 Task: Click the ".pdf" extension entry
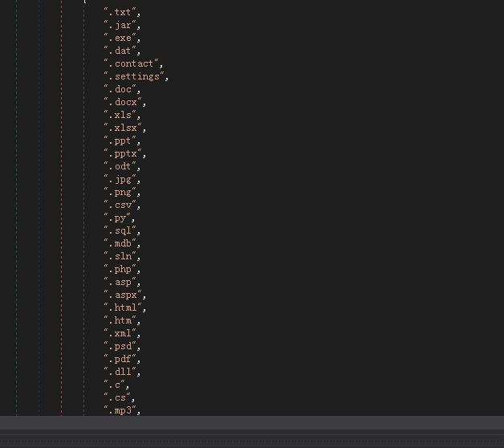coord(120,360)
